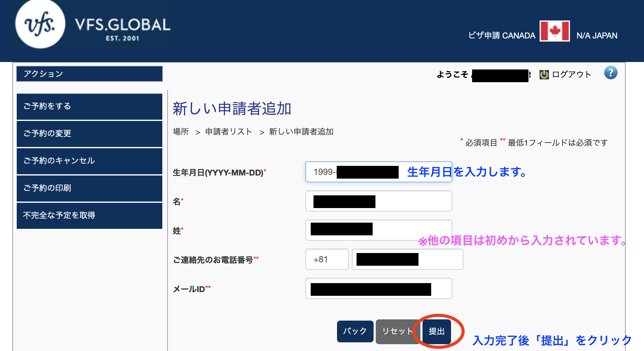The image size is (644, 351).
Task: Click the blue help question mark icon
Action: [611, 73]
